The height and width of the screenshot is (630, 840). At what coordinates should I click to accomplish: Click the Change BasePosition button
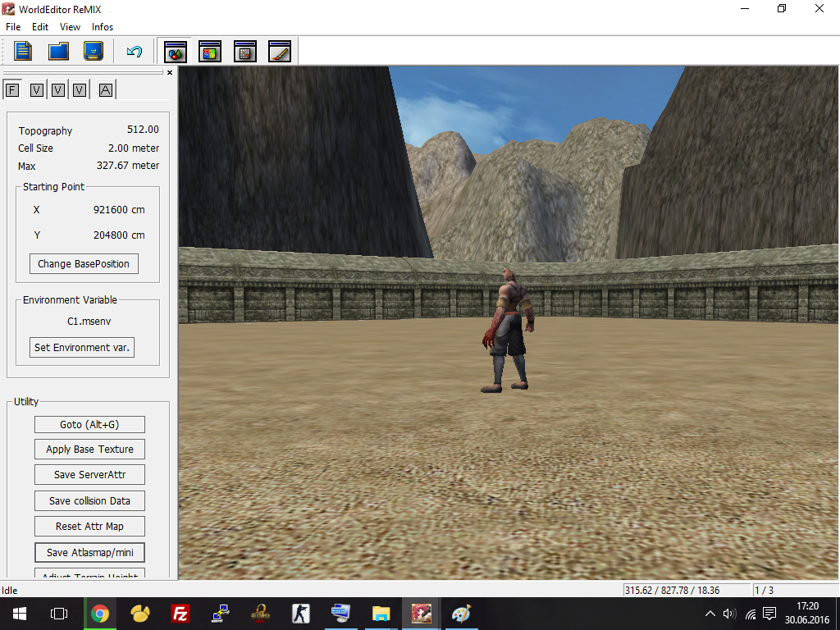tap(84, 263)
